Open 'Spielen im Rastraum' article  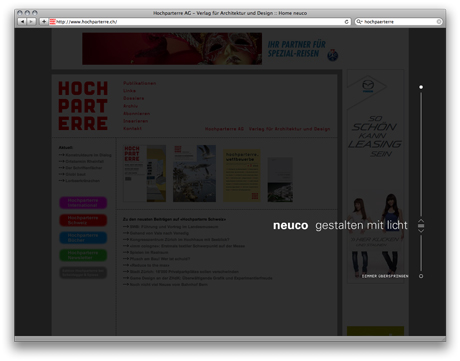coord(146,252)
